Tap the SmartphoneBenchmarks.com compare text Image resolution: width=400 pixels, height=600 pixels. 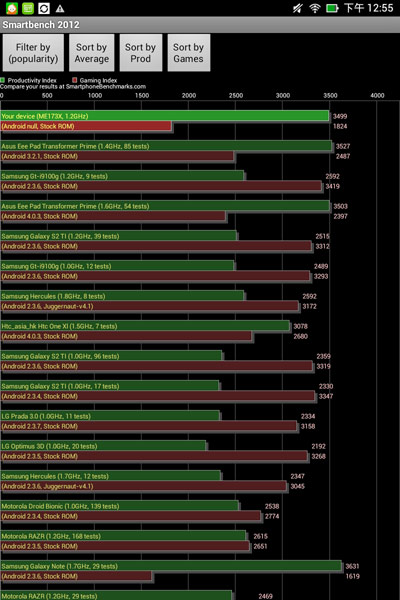click(73, 86)
